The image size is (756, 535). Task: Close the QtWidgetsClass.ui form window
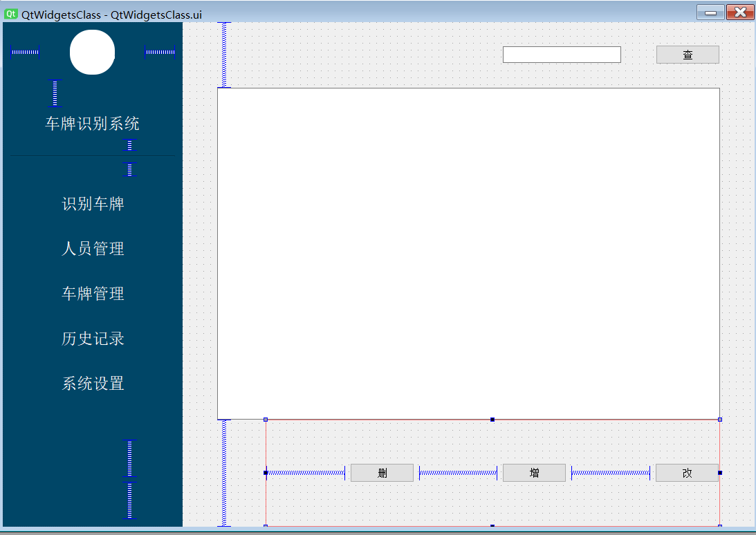[x=740, y=12]
